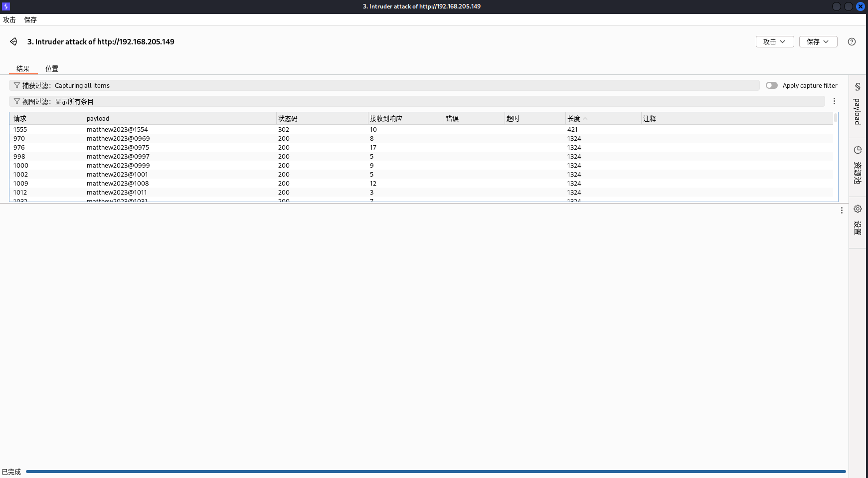Open the 攻击 menu in menu bar

coord(9,20)
